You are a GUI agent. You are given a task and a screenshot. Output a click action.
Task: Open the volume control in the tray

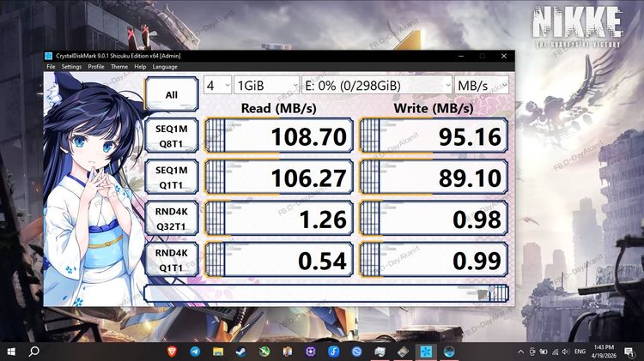(566, 352)
